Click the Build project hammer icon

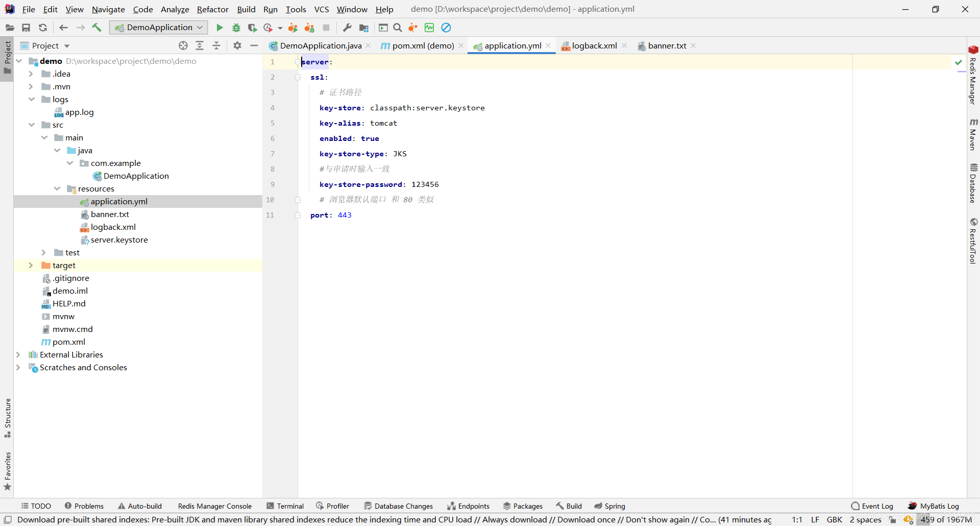(96, 28)
